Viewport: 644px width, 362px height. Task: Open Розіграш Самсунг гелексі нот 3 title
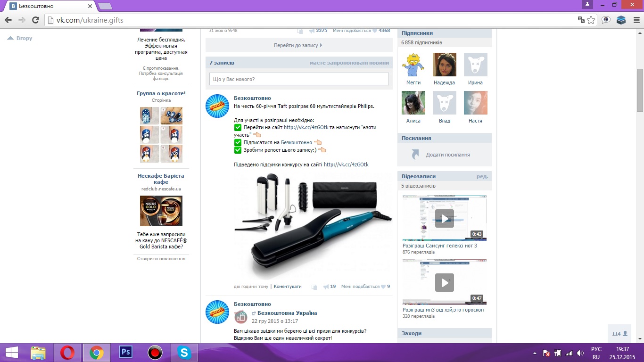click(440, 246)
